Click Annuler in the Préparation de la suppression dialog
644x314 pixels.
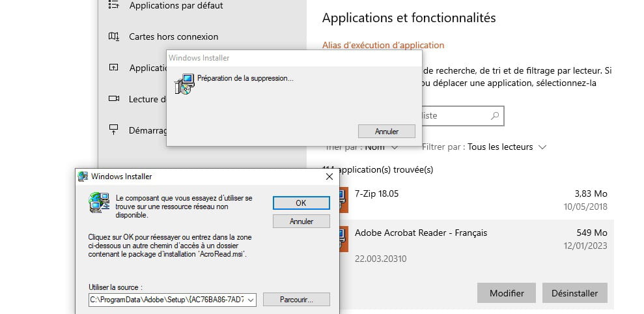click(387, 132)
